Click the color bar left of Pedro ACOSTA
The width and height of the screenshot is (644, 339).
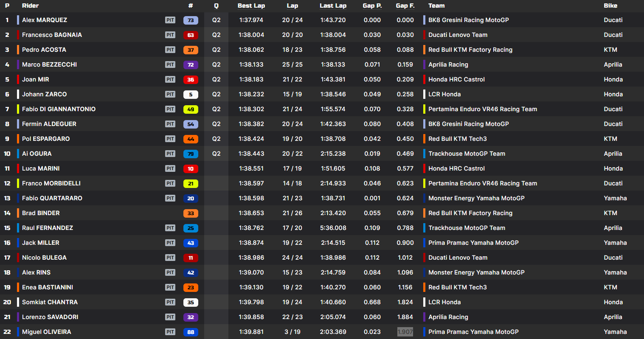tap(18, 50)
